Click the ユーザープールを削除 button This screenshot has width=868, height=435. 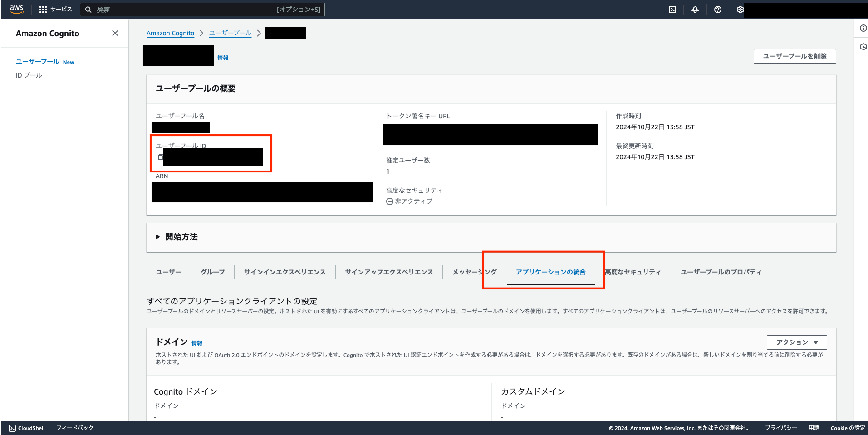794,56
